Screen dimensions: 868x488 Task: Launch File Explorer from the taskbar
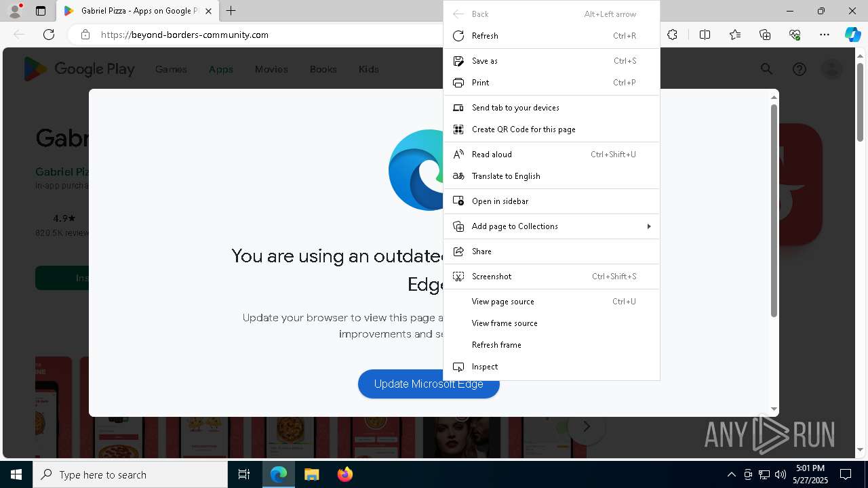coord(311,474)
